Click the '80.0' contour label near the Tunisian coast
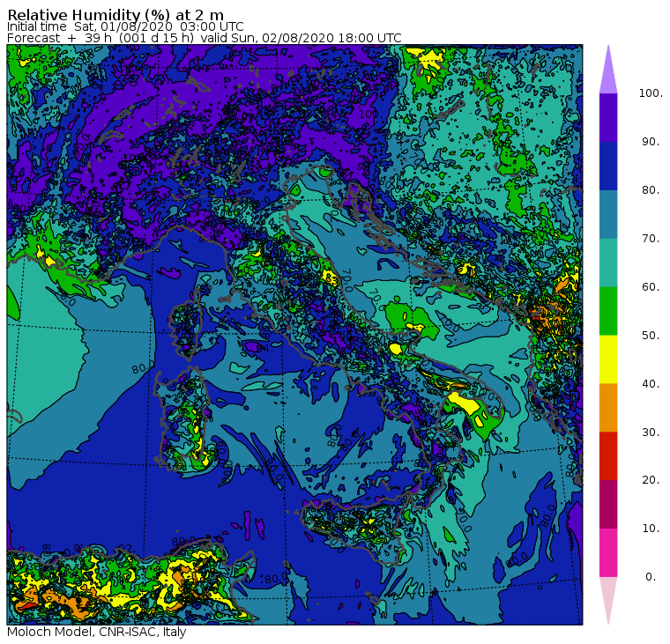The height and width of the screenshot is (644, 670). [277, 579]
